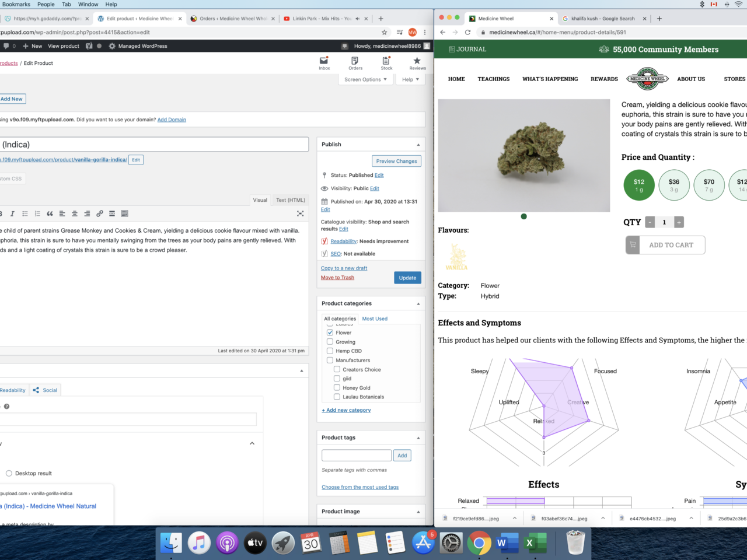The width and height of the screenshot is (747, 560).
Task: Click the Preview Changes button
Action: click(396, 161)
